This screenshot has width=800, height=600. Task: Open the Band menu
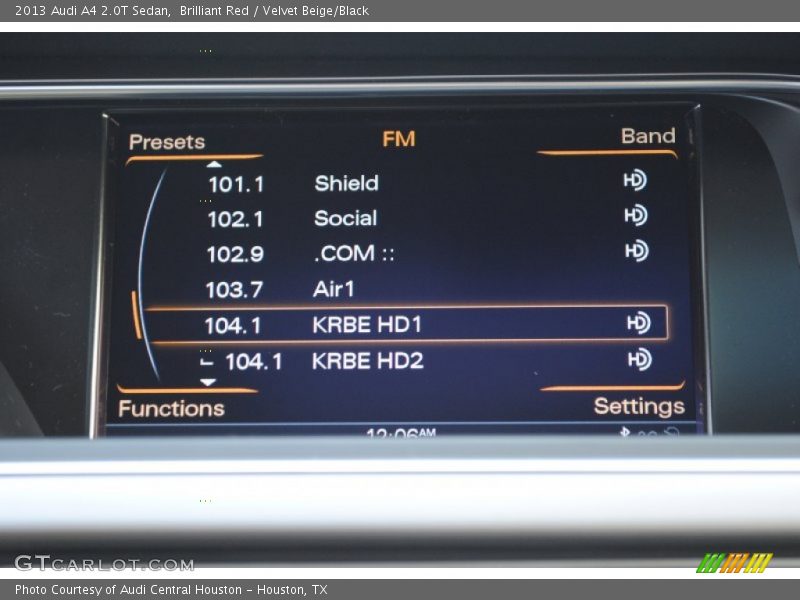coord(648,136)
